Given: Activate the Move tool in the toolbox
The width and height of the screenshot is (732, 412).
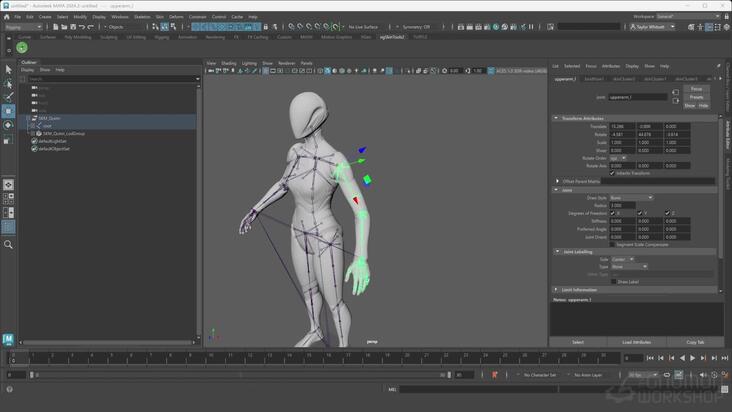Looking at the screenshot, I should [x=9, y=111].
